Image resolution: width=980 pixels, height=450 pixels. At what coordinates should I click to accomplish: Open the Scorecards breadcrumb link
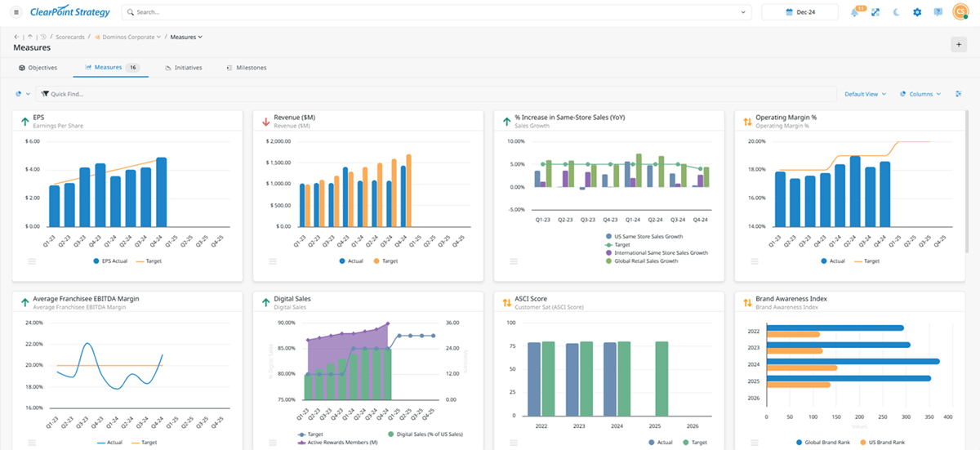[x=71, y=37]
